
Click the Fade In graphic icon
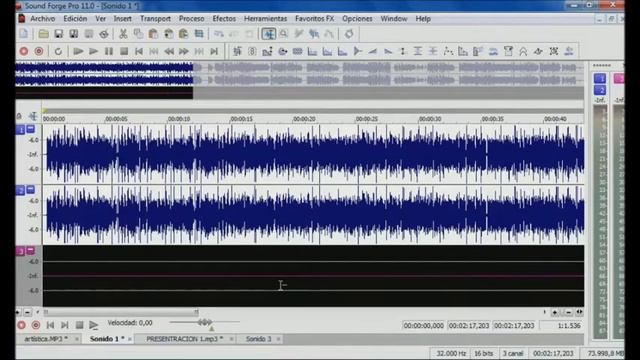pos(373,51)
